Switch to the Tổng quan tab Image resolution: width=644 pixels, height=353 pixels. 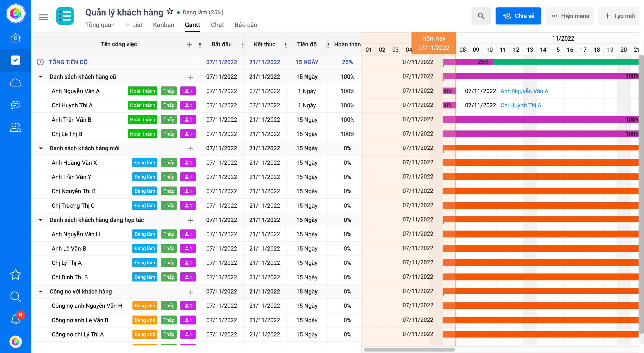click(x=100, y=25)
